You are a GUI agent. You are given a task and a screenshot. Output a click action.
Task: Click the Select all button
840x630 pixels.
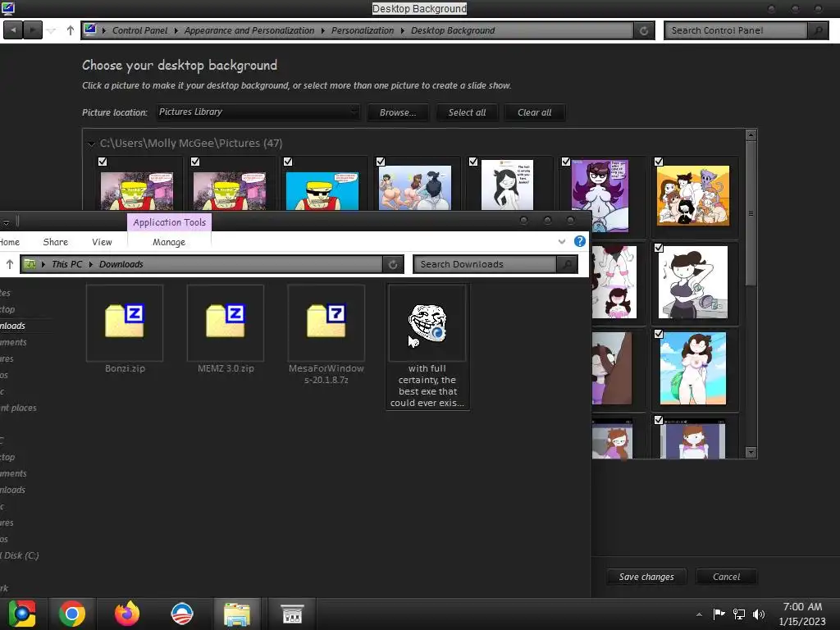click(x=467, y=112)
